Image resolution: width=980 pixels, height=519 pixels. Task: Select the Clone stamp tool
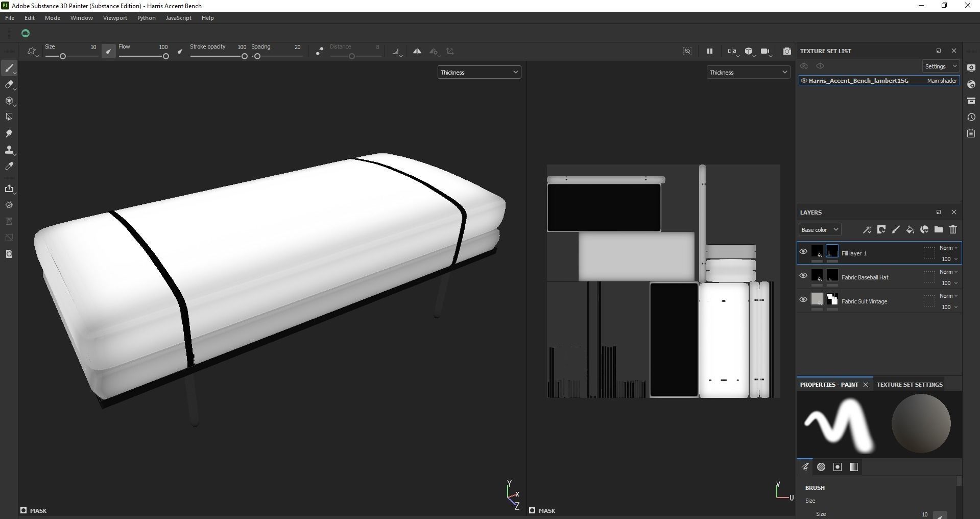(9, 150)
